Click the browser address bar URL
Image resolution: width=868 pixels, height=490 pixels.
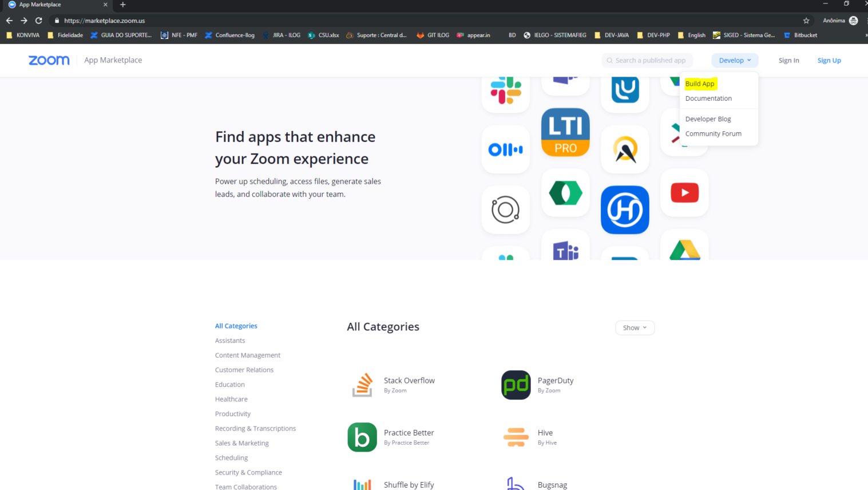pos(104,21)
